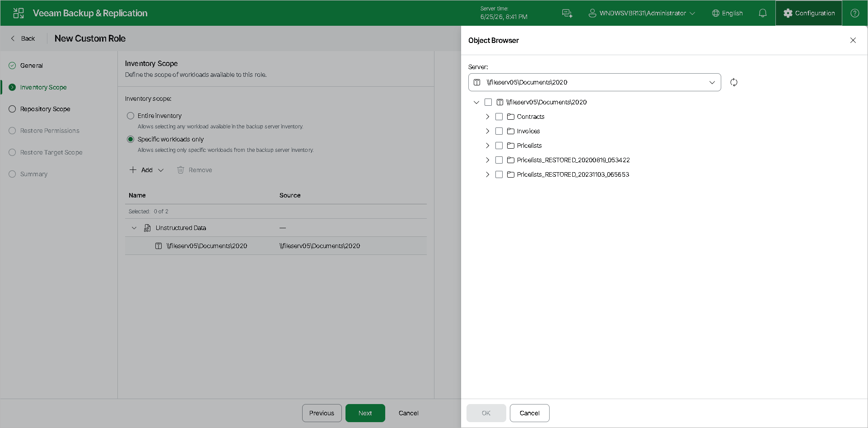
Task: Expand Pricelists_RESTORED_20200819_053422 folder
Action: 487,160
